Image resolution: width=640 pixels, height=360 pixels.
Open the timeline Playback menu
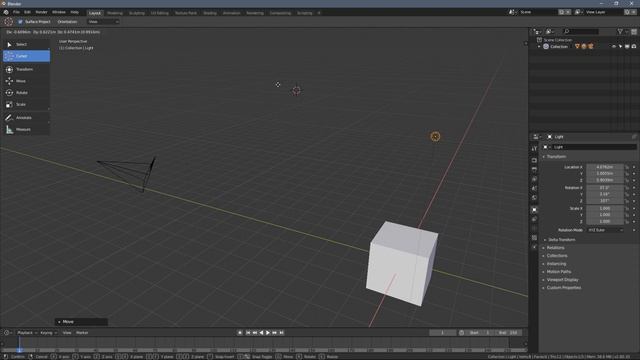pos(27,333)
